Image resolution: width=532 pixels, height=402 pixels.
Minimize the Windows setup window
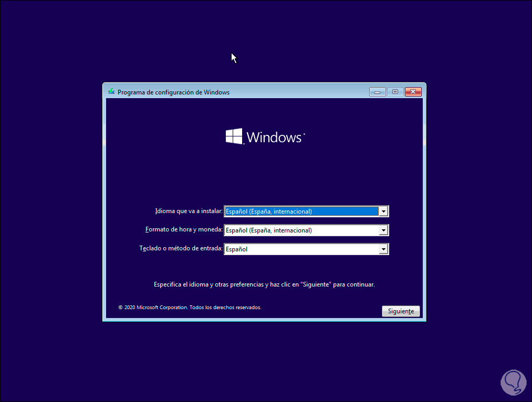[377, 92]
